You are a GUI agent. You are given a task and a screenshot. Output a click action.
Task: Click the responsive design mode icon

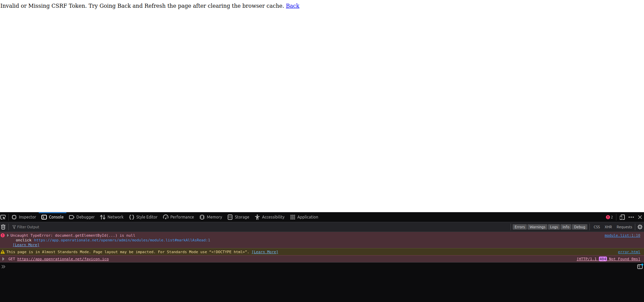[x=622, y=217]
